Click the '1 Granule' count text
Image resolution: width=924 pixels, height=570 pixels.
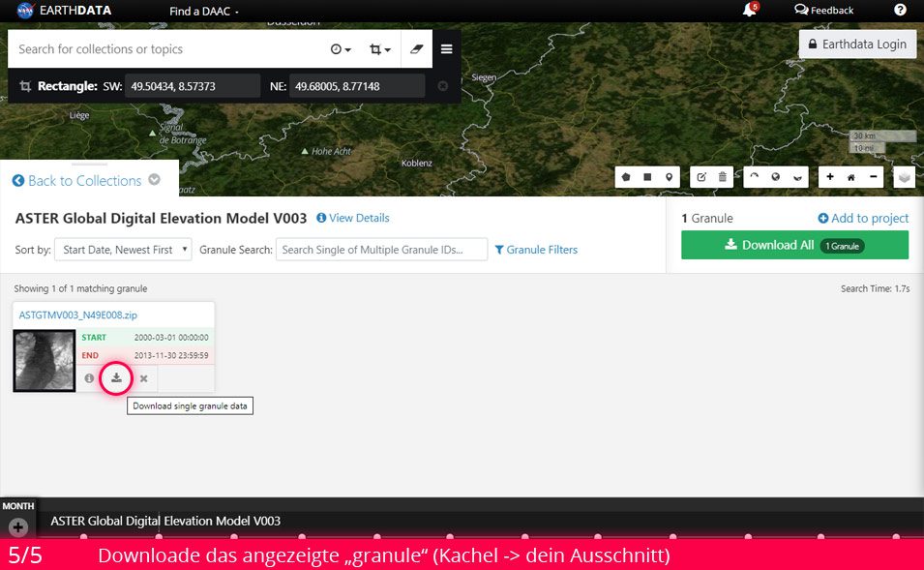tap(707, 218)
